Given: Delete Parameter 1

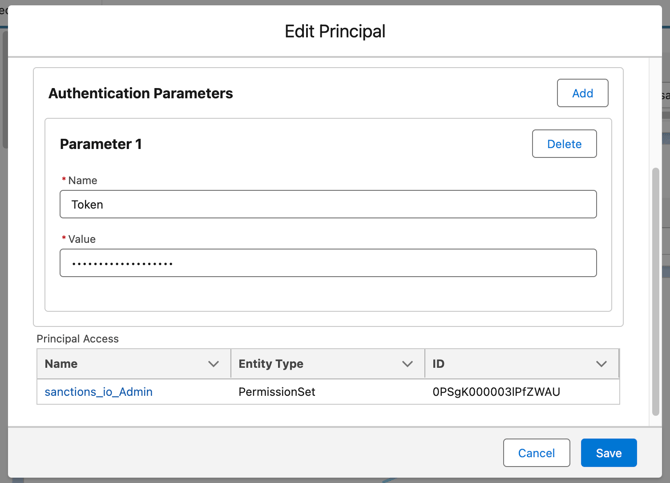Looking at the screenshot, I should [x=564, y=144].
